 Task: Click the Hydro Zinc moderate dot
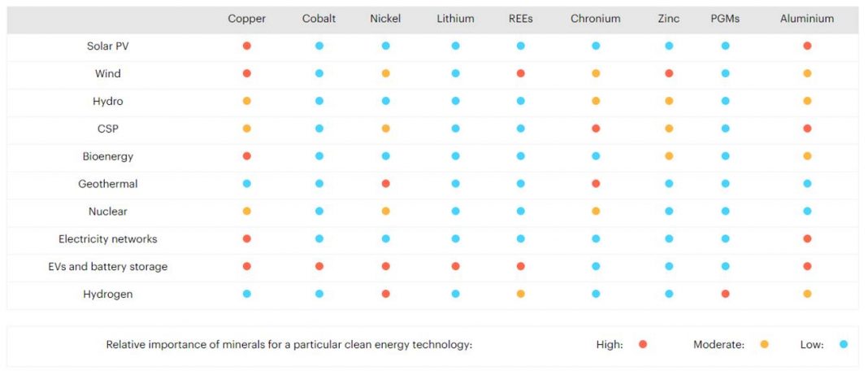(x=669, y=101)
